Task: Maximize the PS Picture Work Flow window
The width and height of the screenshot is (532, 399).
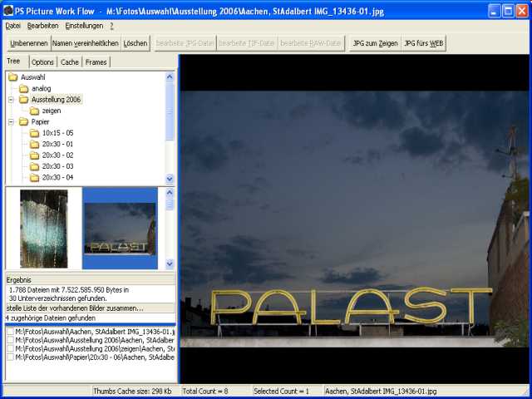Action: [x=508, y=11]
